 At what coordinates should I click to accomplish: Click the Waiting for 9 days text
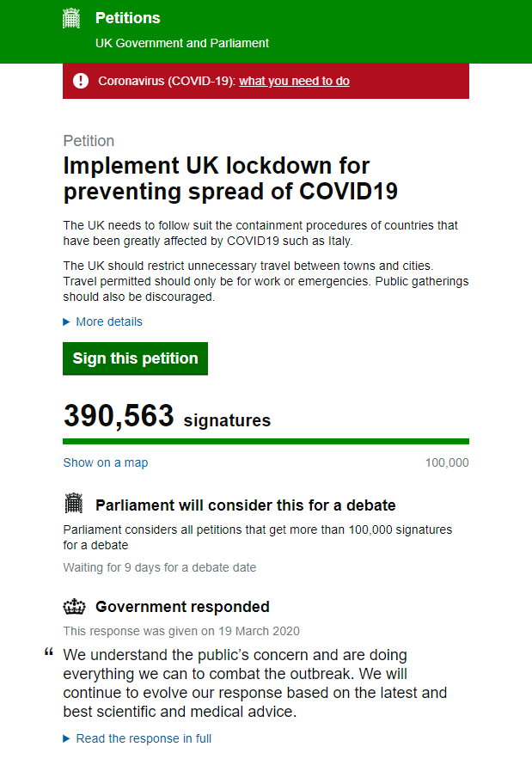click(x=159, y=567)
